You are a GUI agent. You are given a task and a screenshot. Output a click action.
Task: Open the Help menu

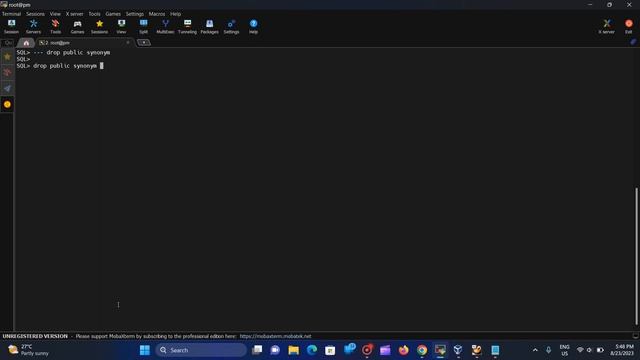[176, 14]
